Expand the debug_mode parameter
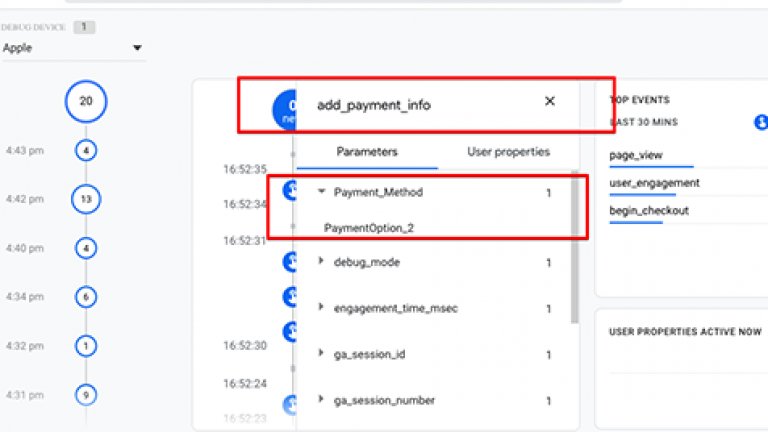Screen dimensions: 768x432 [322, 262]
